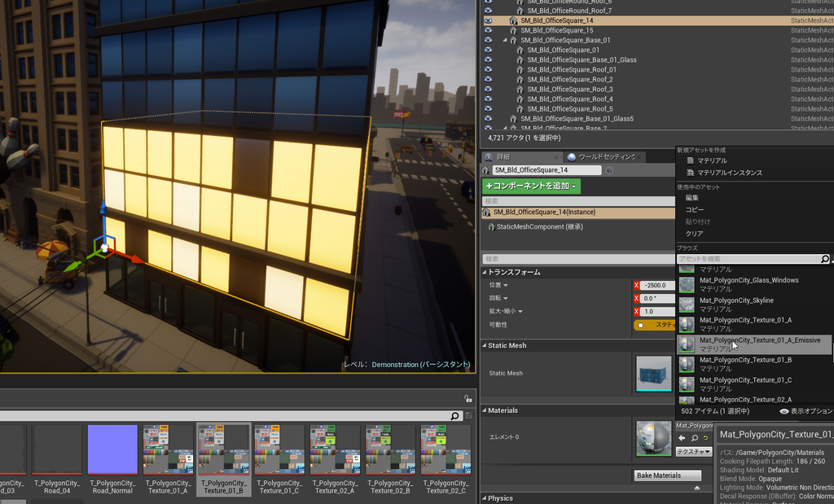Click the Bake Materials button
This screenshot has height=504, width=834.
pos(667,476)
